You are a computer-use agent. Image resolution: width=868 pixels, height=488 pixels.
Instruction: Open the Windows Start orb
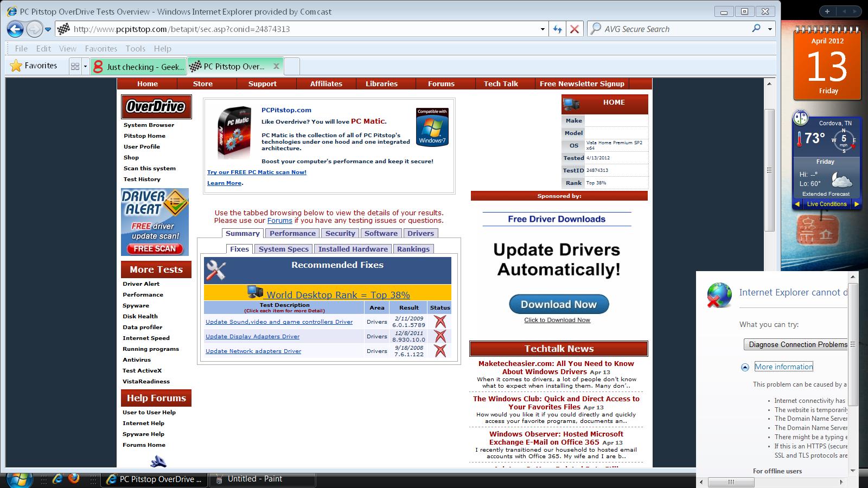[18, 479]
